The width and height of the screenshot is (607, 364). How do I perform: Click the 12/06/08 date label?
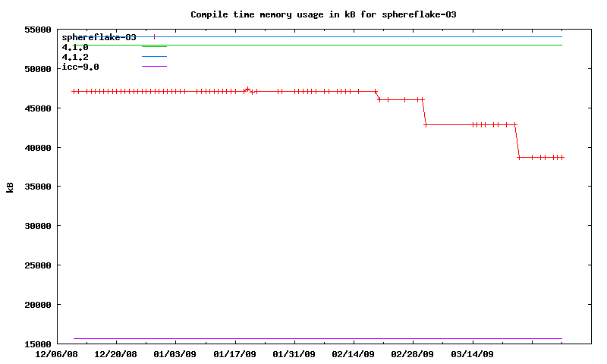point(57,353)
